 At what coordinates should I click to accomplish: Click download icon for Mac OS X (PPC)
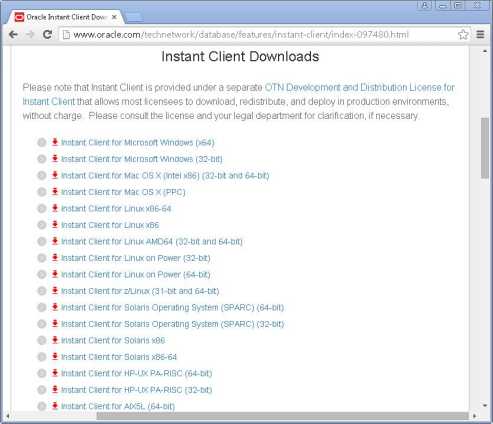point(55,192)
